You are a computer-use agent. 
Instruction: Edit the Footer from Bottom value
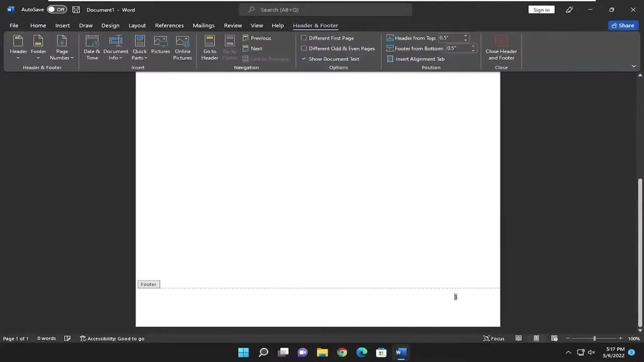pyautogui.click(x=458, y=48)
